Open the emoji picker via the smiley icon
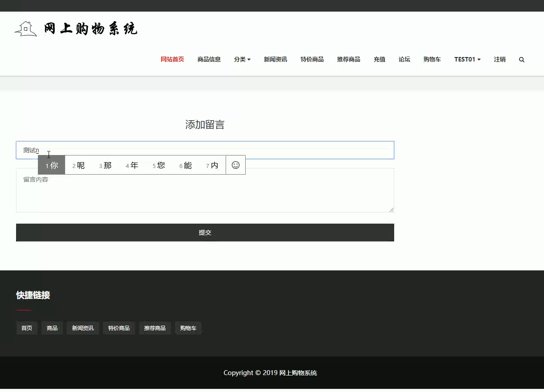Image resolution: width=544 pixels, height=392 pixels. [235, 165]
